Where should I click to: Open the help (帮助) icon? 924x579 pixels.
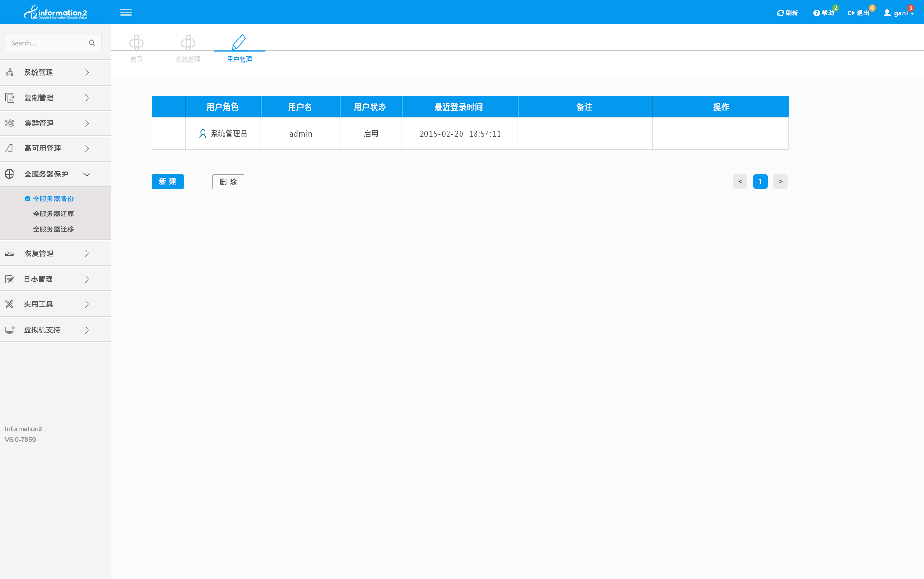coord(816,13)
